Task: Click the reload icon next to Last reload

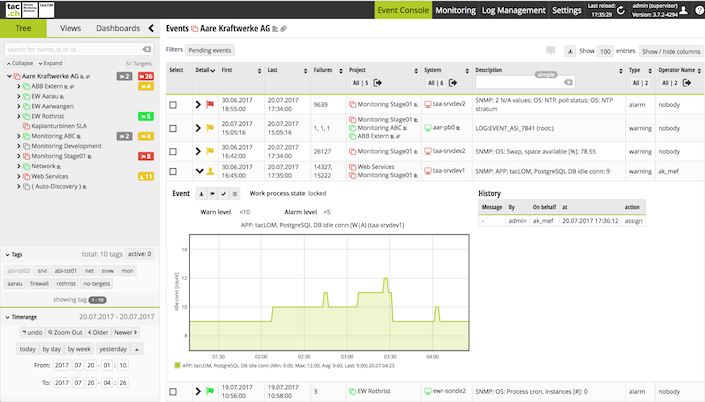Action: pos(621,10)
